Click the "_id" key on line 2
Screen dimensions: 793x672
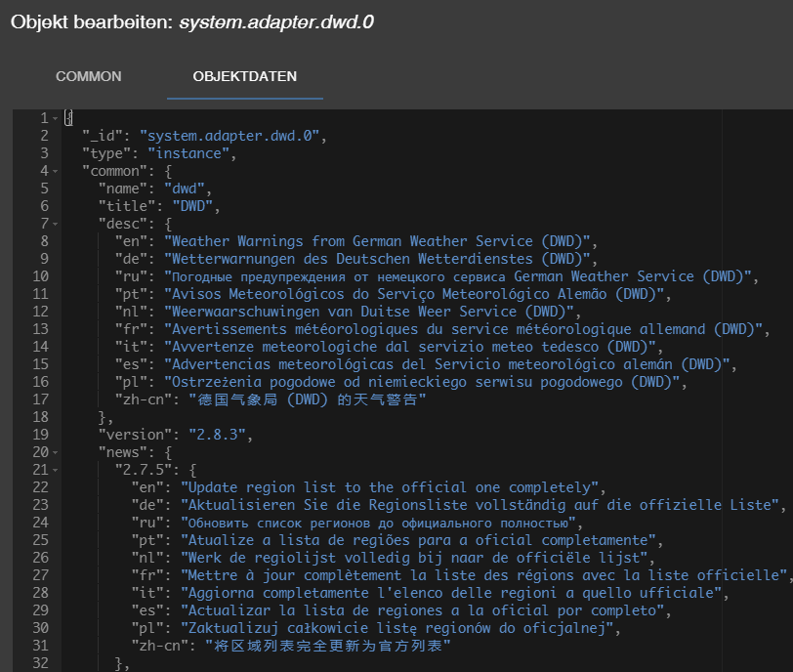click(103, 136)
